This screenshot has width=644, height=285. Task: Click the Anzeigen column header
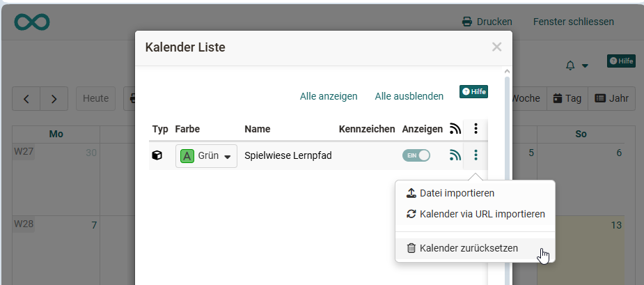(422, 129)
